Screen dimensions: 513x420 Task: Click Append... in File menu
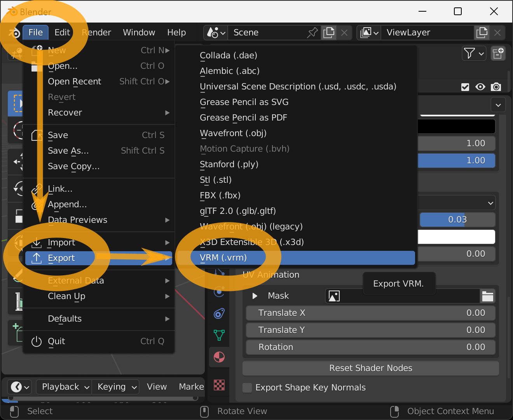(99, 205)
